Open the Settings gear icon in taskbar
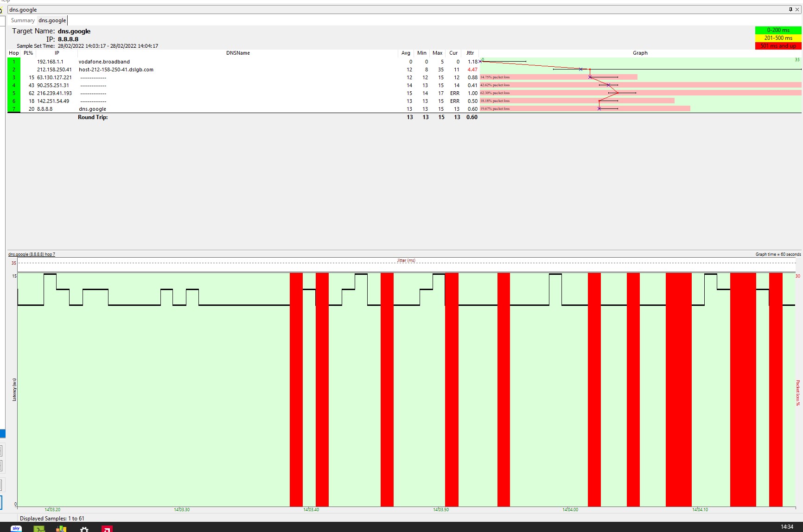The width and height of the screenshot is (803, 532). tap(84, 529)
